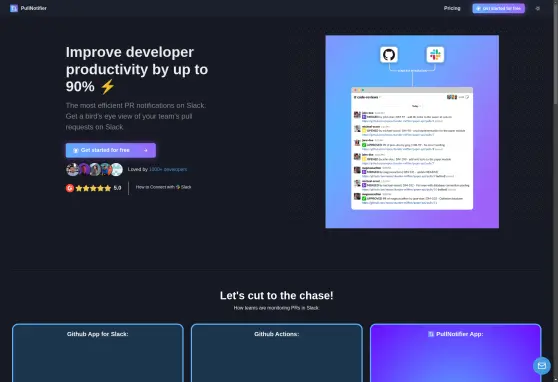The height and width of the screenshot is (382, 558).
Task: Select the Github App for Slack card
Action: (98, 353)
